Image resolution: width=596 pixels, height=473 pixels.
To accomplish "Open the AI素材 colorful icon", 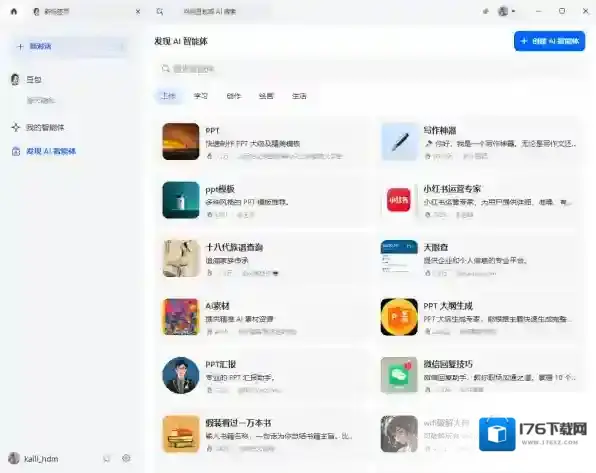I will (181, 317).
